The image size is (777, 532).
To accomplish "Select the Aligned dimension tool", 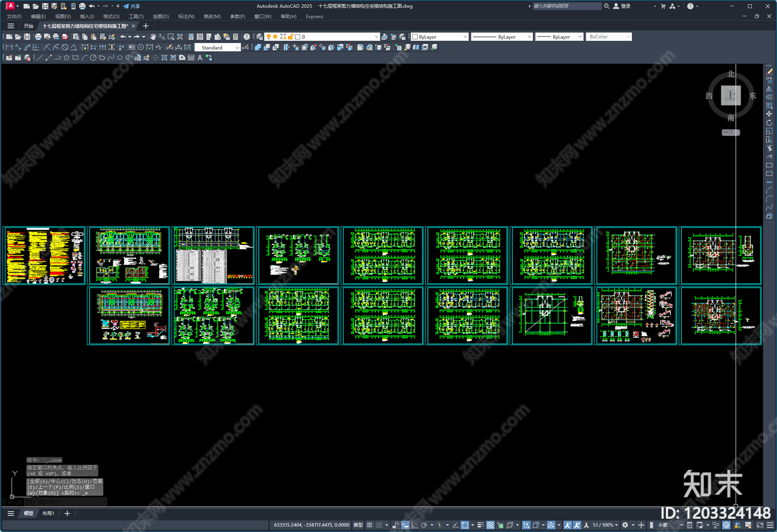I will [18, 48].
